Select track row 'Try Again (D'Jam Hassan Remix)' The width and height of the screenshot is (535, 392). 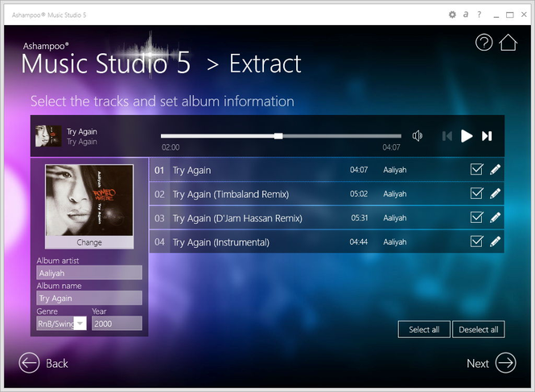pos(327,217)
